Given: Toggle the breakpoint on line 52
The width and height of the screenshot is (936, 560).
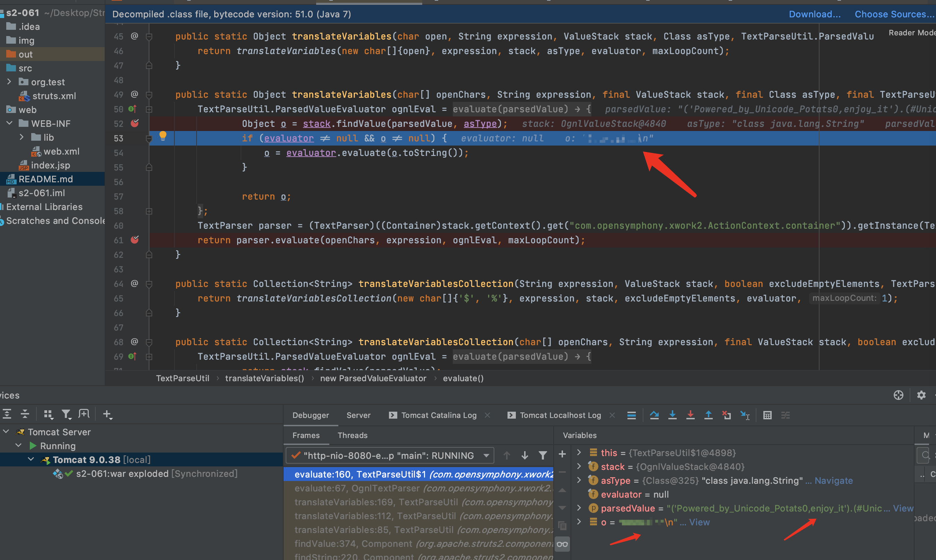Looking at the screenshot, I should coord(135,123).
